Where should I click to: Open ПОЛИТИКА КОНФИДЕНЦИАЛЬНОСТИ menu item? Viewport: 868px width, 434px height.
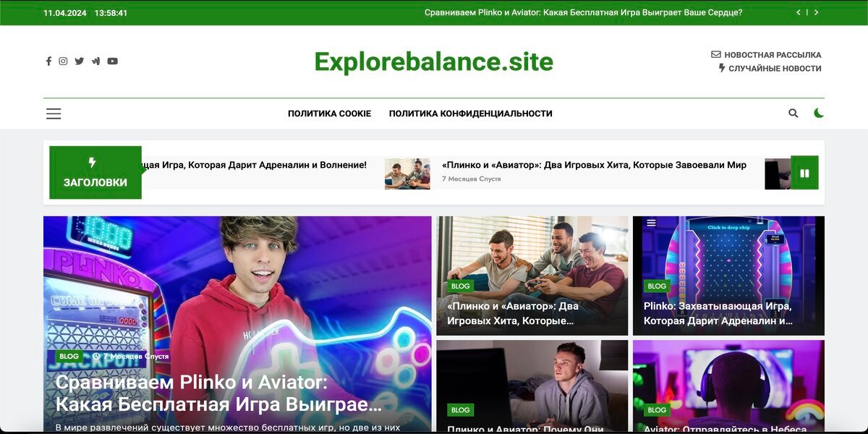471,113
